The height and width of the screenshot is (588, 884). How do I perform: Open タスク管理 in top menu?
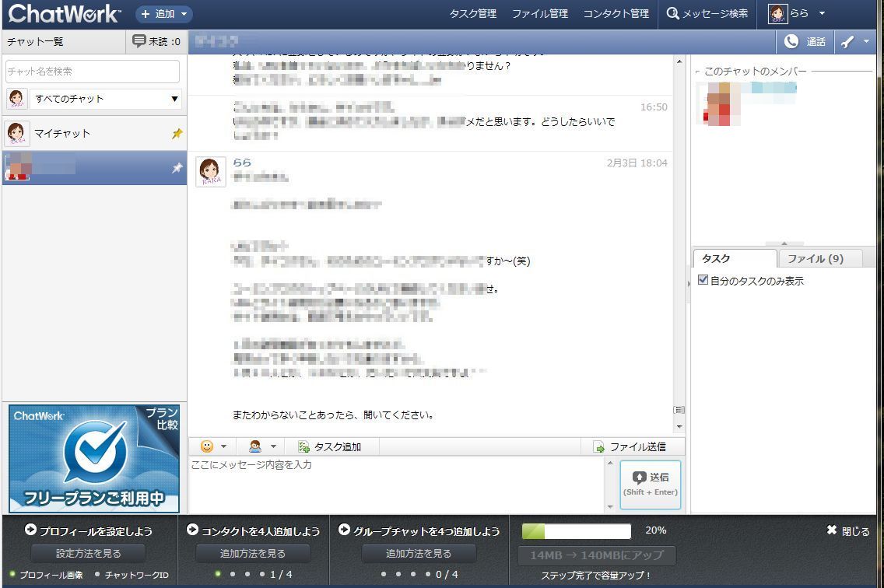click(x=472, y=14)
